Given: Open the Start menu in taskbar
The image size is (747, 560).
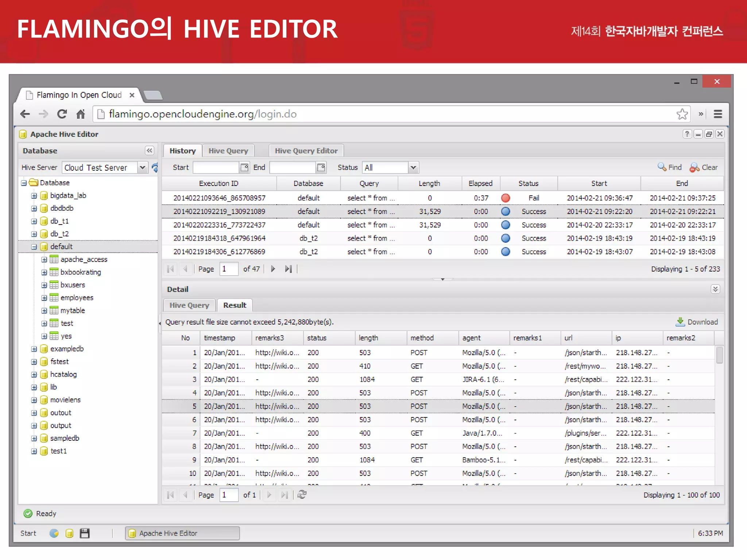Looking at the screenshot, I should point(28,533).
